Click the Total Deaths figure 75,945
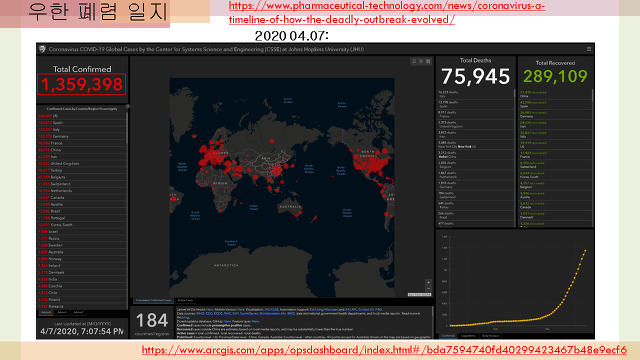Viewport: 640px width, 360px height. coord(476,76)
